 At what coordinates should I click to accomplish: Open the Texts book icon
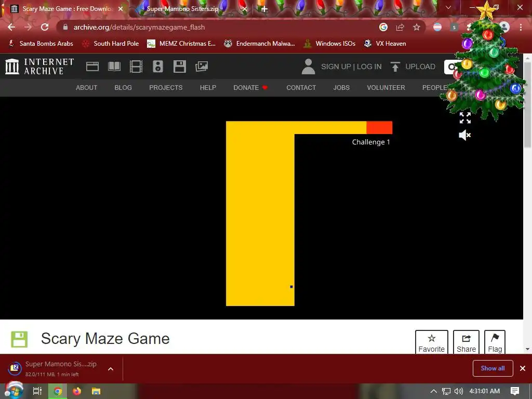(x=114, y=66)
